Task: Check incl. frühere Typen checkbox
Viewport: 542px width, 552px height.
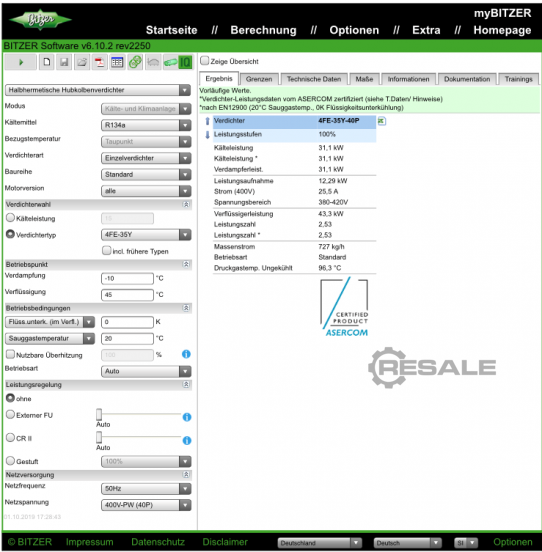Action: [106, 250]
